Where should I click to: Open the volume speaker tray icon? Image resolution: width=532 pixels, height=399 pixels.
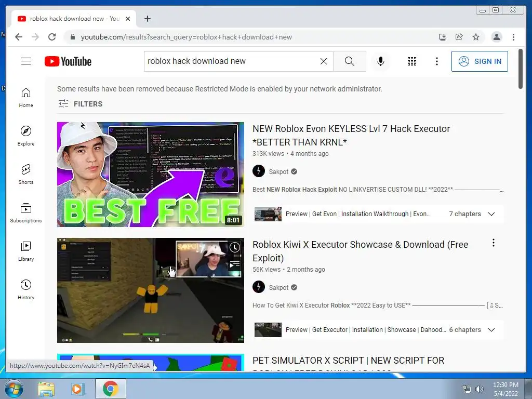point(480,389)
